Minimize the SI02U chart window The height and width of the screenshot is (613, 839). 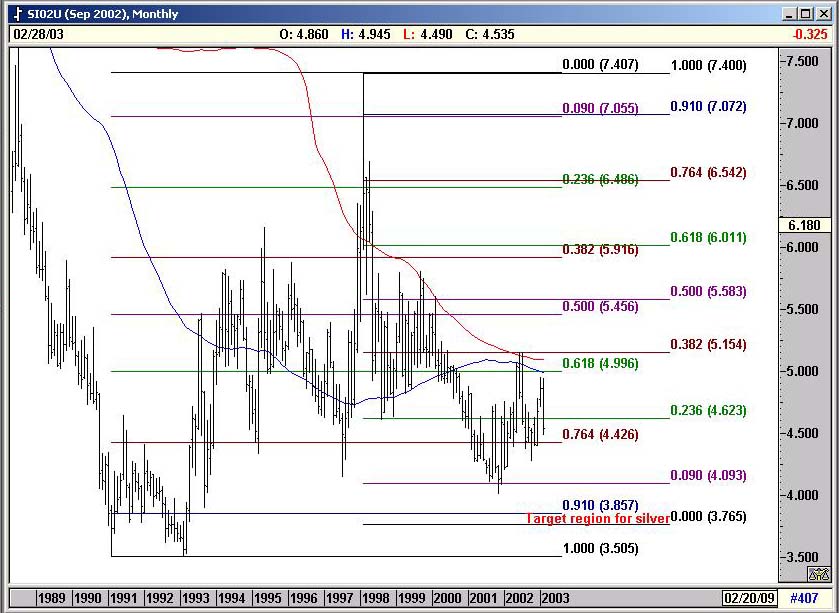click(789, 14)
